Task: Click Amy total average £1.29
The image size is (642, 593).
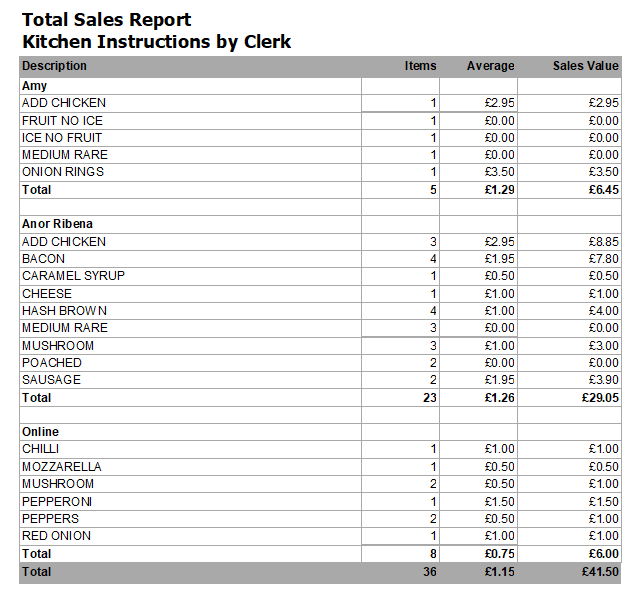Action: (x=500, y=190)
